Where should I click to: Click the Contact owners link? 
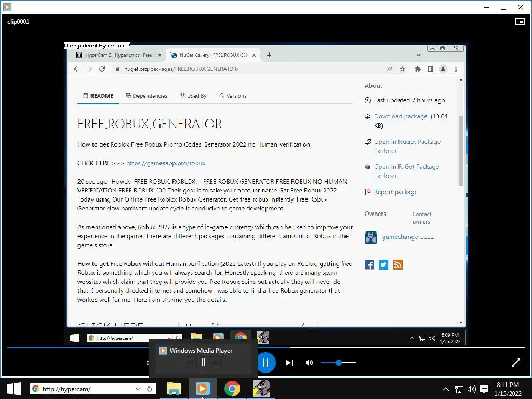click(x=422, y=218)
